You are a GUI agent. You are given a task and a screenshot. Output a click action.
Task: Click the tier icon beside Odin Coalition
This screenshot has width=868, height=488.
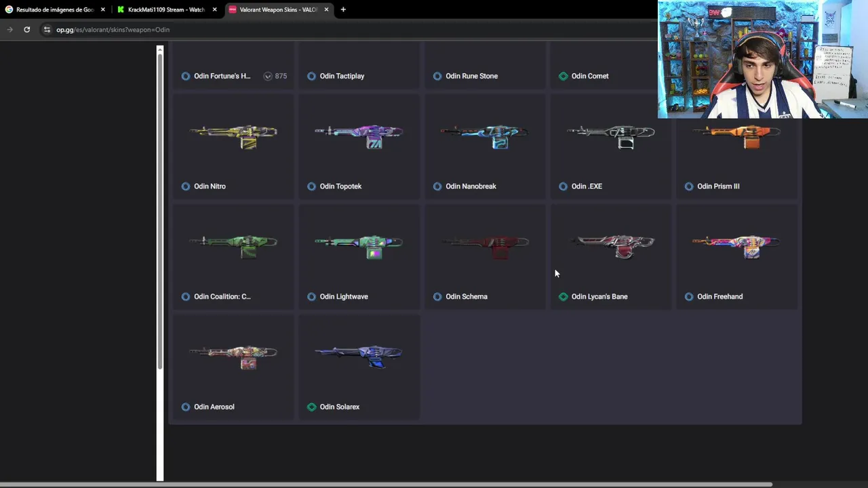coord(186,297)
